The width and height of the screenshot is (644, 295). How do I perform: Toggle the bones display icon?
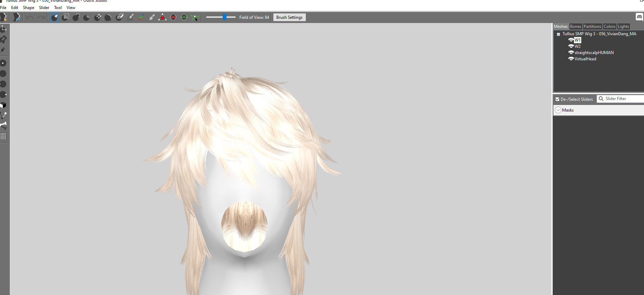point(3,126)
